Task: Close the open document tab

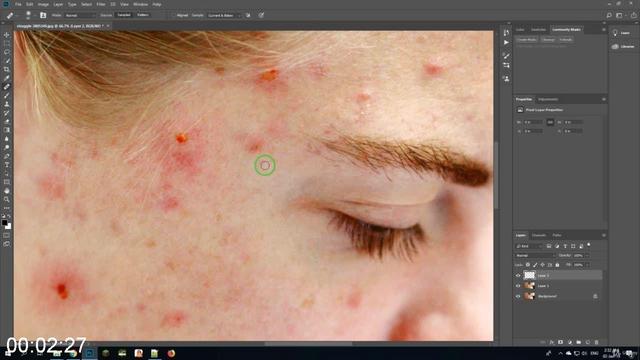Action: click(108, 26)
